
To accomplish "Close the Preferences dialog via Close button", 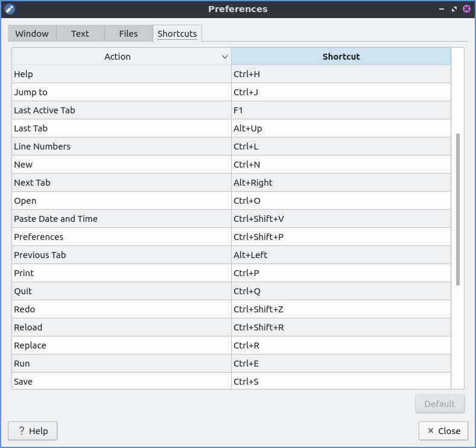I will coord(443,431).
